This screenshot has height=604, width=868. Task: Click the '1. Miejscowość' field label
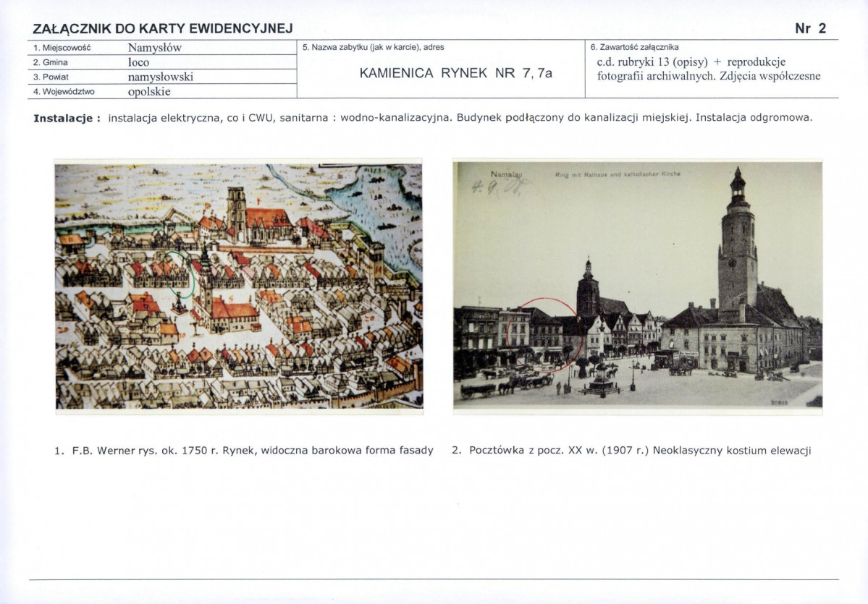pos(62,48)
